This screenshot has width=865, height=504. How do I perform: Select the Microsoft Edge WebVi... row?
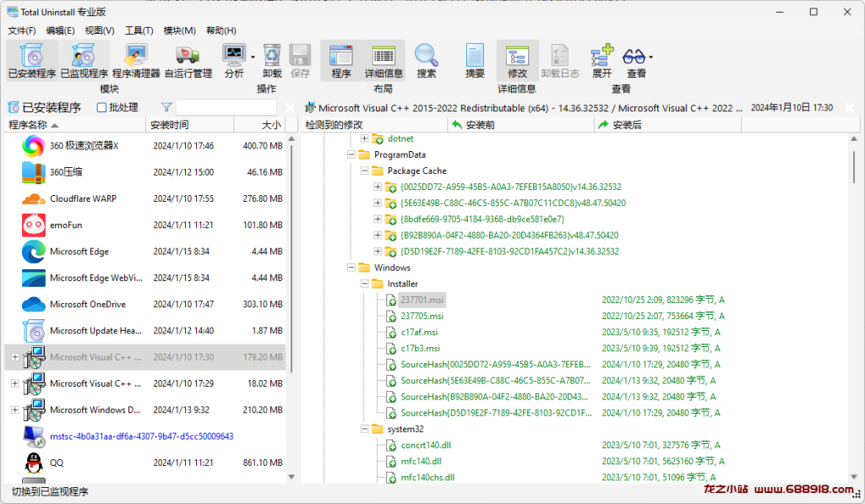(145, 278)
